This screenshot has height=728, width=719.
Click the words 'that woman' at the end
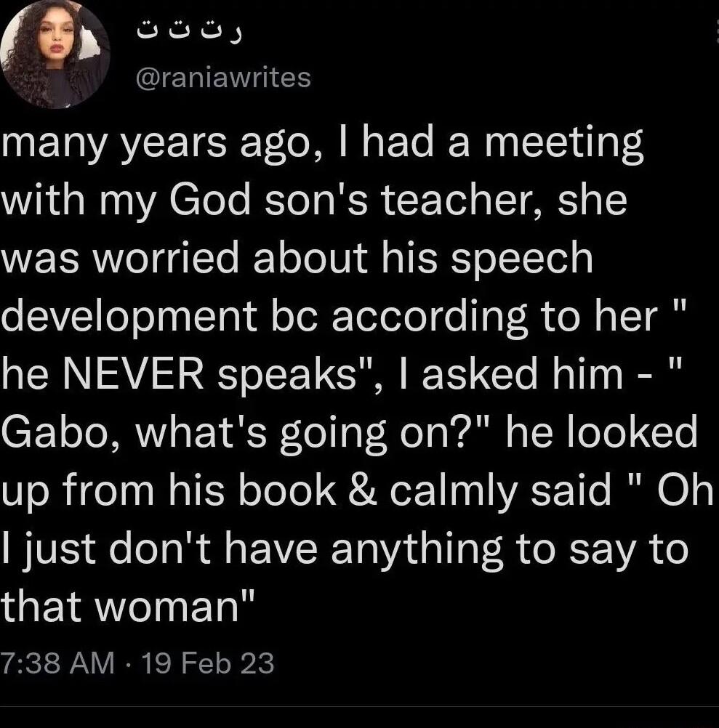(128, 605)
